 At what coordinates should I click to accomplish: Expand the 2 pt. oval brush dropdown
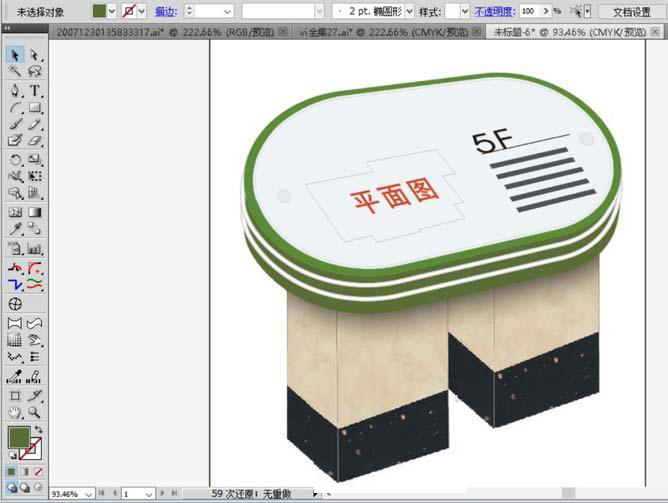[409, 11]
